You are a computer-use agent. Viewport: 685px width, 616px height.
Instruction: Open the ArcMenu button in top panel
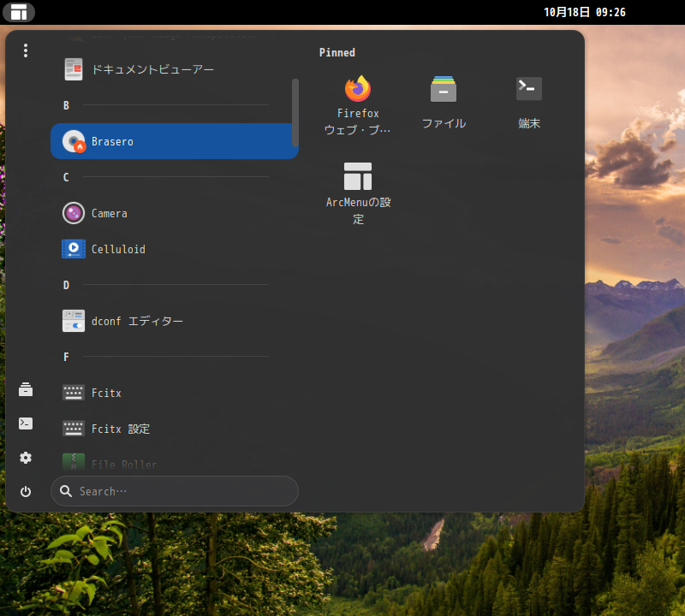(19, 12)
